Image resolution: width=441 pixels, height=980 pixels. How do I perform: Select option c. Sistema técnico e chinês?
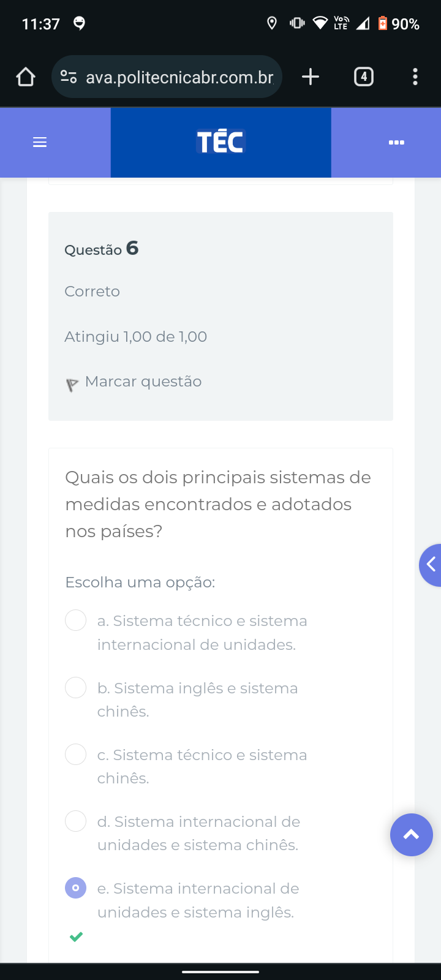75,754
